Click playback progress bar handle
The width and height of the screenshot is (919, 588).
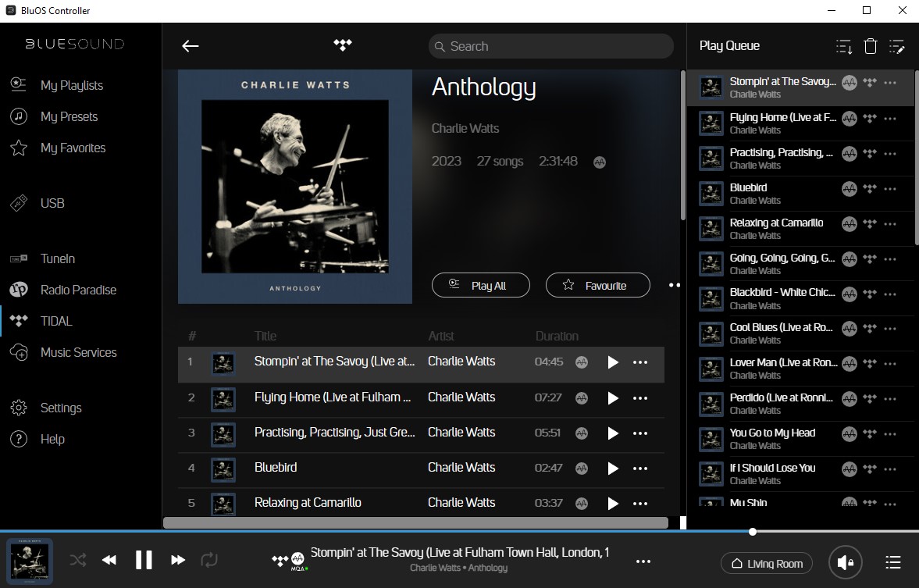coord(753,532)
